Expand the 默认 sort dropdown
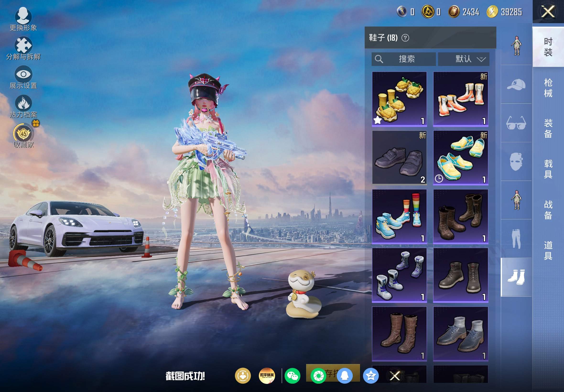Viewport: 564px width, 392px height. point(464,59)
